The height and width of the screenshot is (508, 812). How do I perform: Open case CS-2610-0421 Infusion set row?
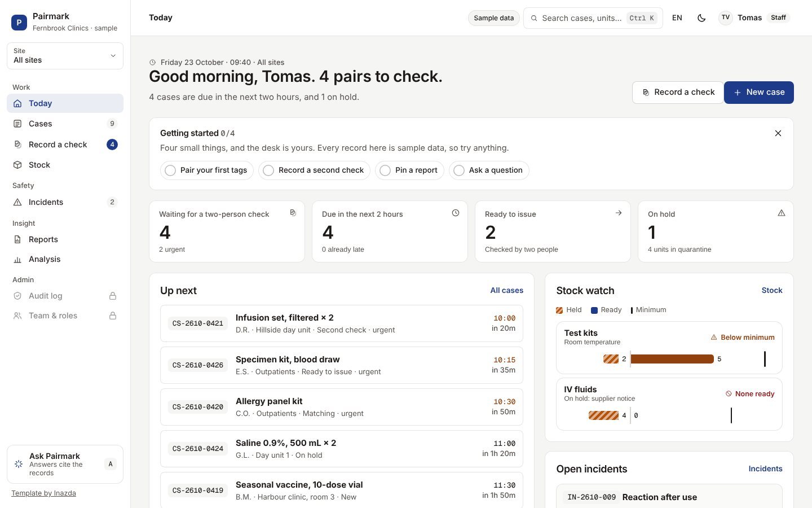[342, 323]
